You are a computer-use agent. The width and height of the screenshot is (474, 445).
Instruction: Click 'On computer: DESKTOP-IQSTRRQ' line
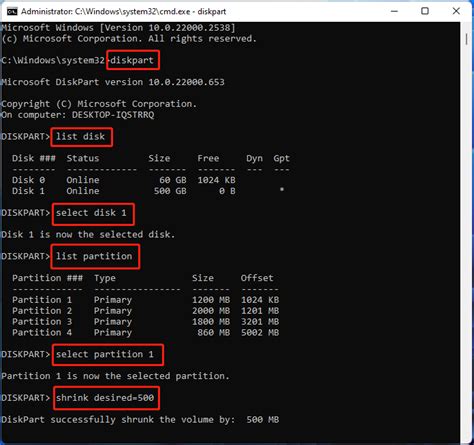click(78, 115)
